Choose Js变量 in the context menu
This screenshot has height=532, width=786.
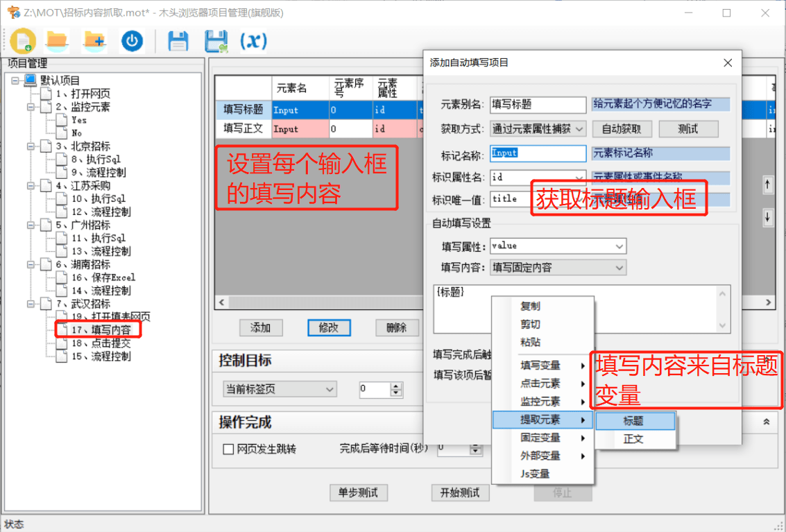(x=542, y=474)
